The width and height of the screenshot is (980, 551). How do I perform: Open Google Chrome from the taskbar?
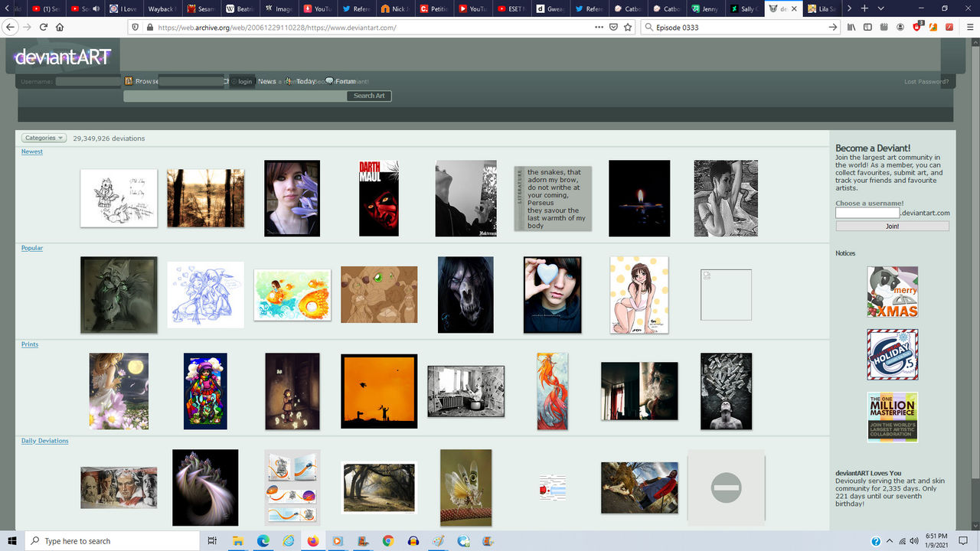(x=387, y=541)
